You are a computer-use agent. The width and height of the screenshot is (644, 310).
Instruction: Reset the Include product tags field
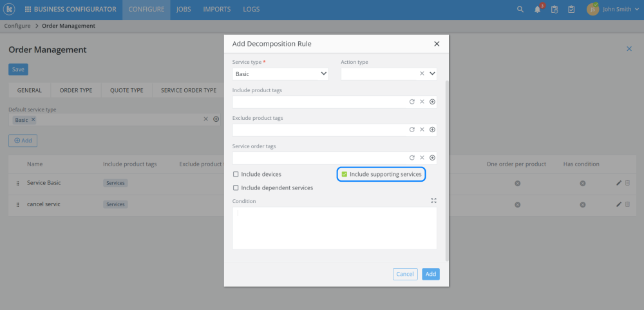(x=412, y=102)
